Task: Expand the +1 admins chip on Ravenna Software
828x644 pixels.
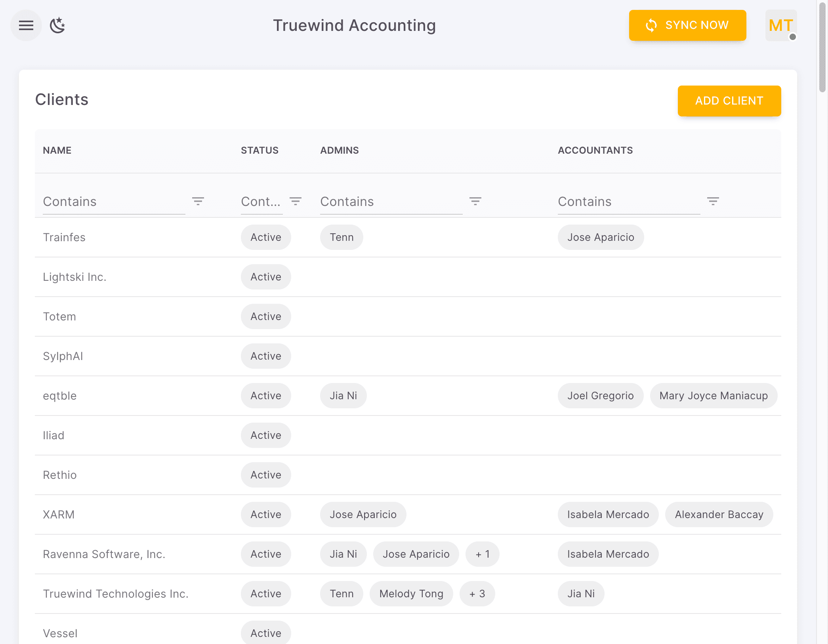Action: click(x=483, y=554)
